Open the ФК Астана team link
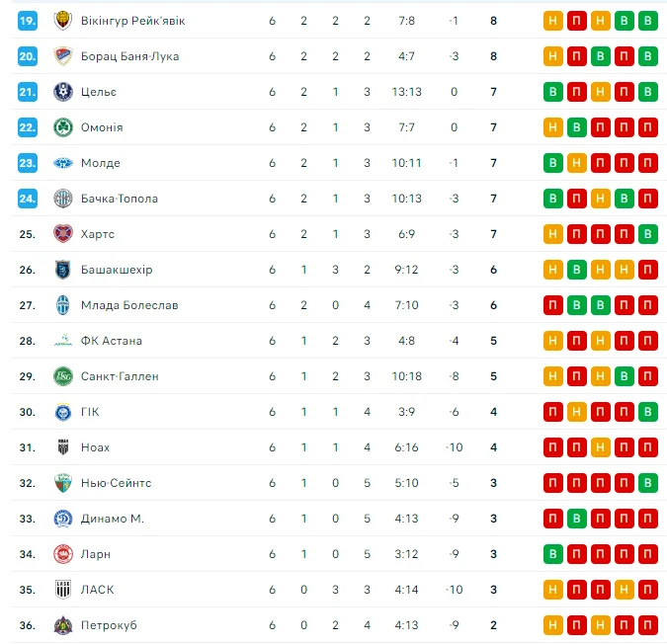The height and width of the screenshot is (644, 667). tap(112, 341)
